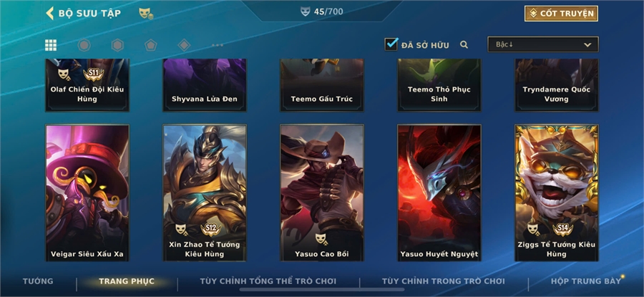Select the hexagon rarity filter icon
Image resolution: width=644 pixels, height=297 pixels.
(117, 45)
